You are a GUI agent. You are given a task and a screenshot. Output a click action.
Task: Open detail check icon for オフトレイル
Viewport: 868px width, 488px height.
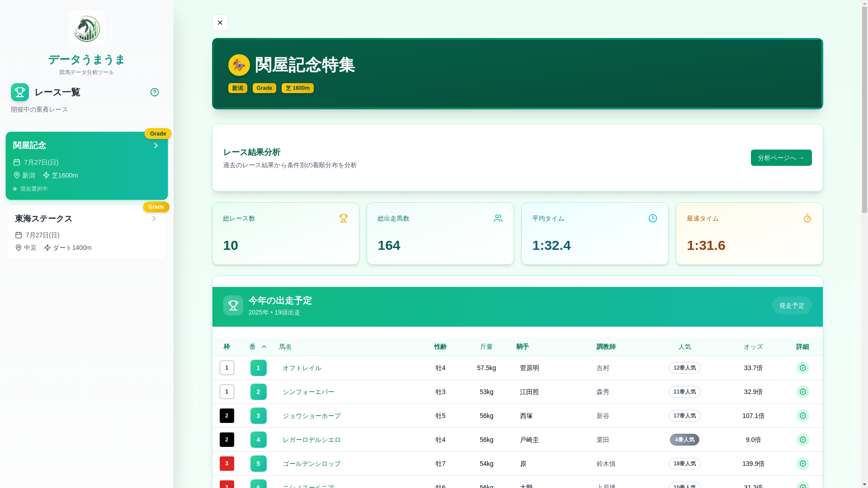pos(803,368)
